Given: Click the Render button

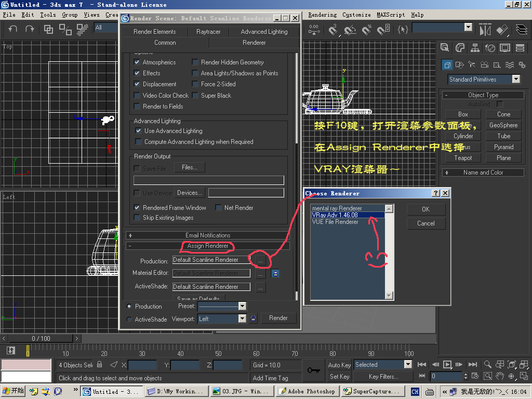Looking at the screenshot, I should click(278, 318).
